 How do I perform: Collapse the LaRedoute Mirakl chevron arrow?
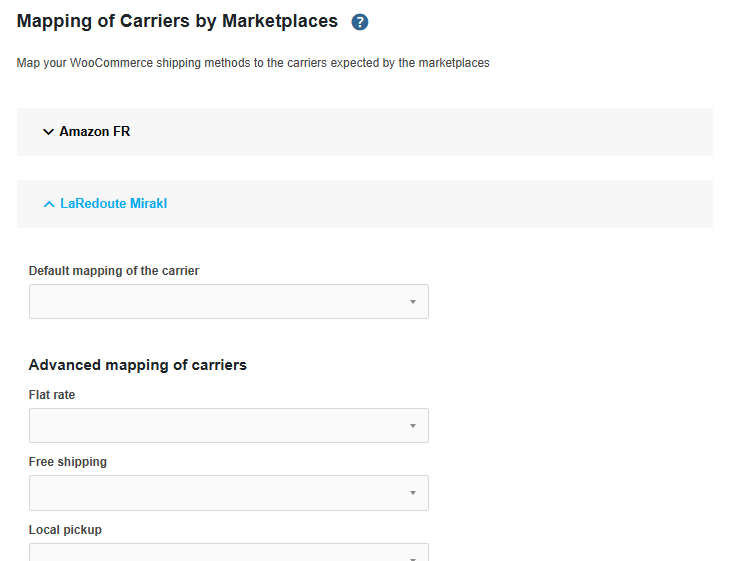48,204
